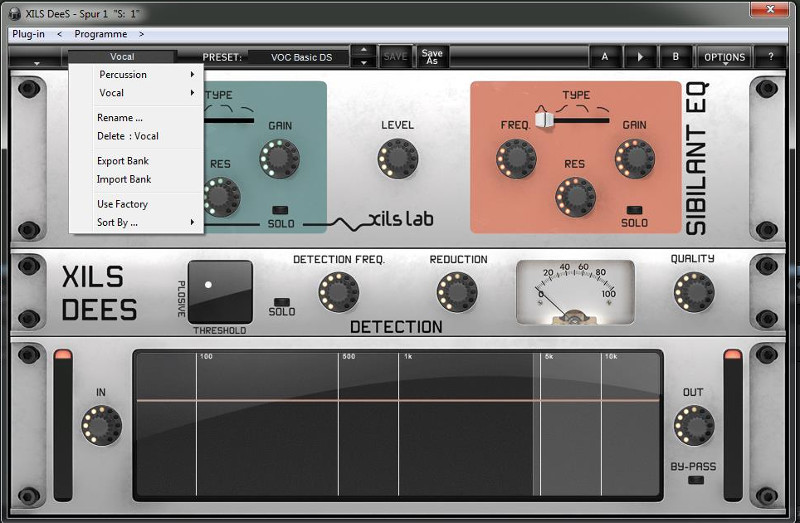Click the sibilant EQ RES knob
Viewport: 800px width, 523px height.
point(575,197)
